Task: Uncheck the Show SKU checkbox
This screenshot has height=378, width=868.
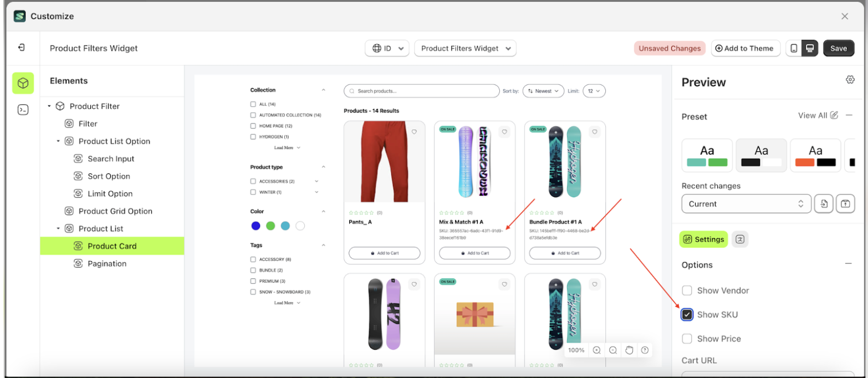Action: (x=687, y=315)
